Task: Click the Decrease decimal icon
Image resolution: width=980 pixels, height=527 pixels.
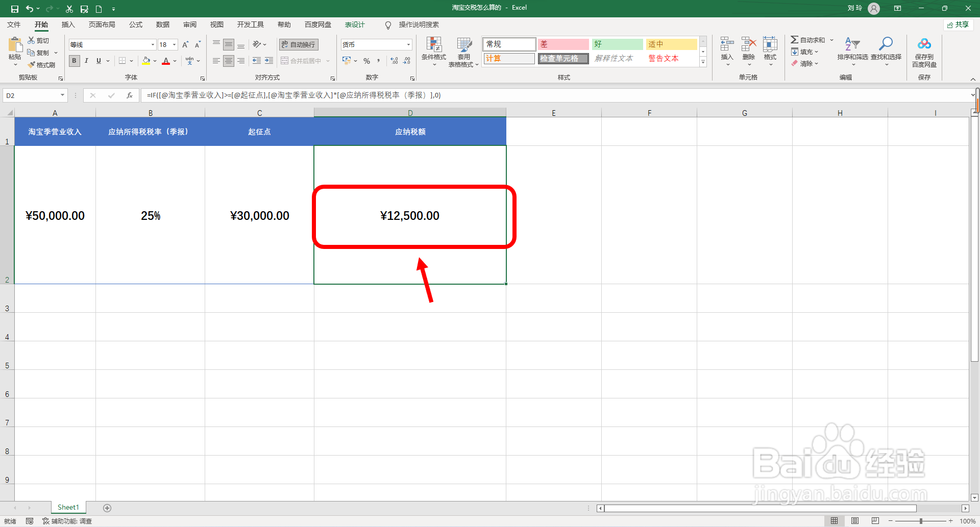Action: point(407,61)
